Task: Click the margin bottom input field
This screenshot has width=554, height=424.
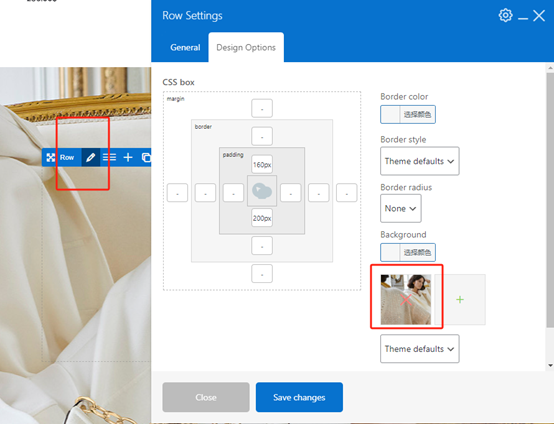Action: coord(262,273)
